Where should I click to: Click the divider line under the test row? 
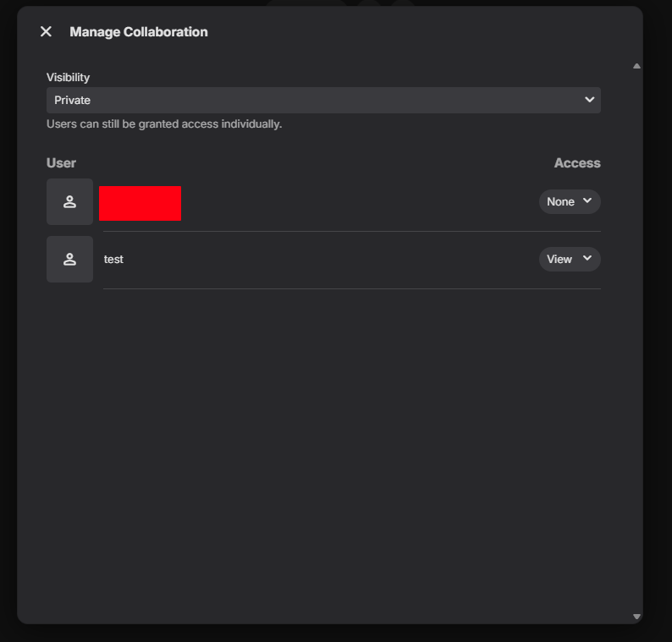(x=351, y=288)
